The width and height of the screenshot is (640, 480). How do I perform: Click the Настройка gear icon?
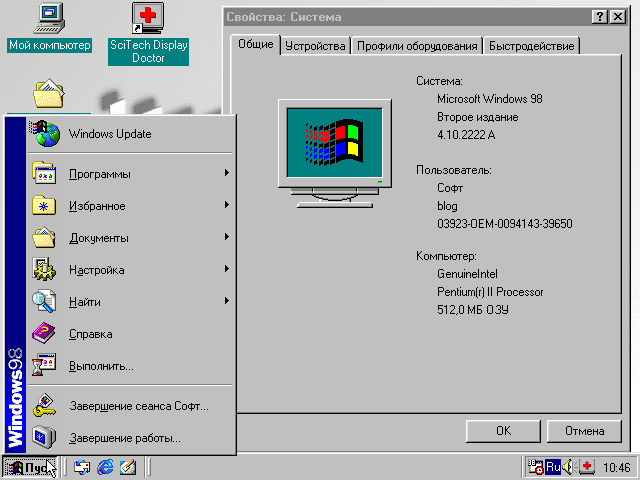tap(44, 269)
